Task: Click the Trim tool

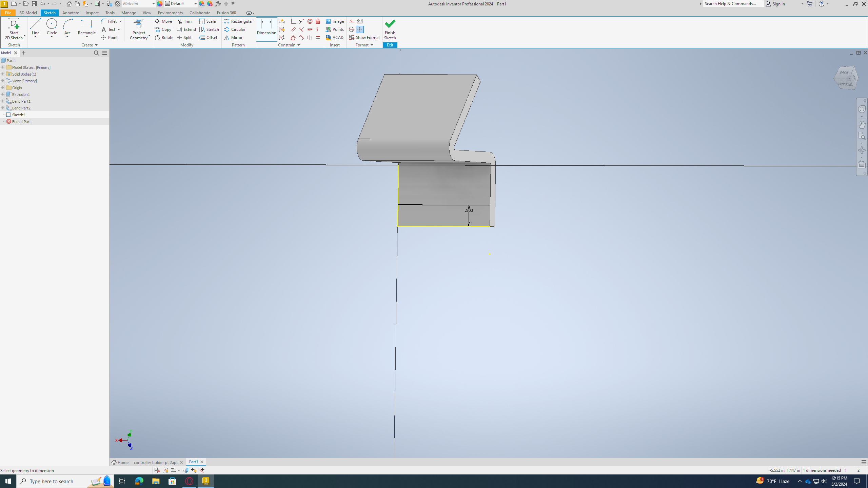Action: pyautogui.click(x=184, y=21)
